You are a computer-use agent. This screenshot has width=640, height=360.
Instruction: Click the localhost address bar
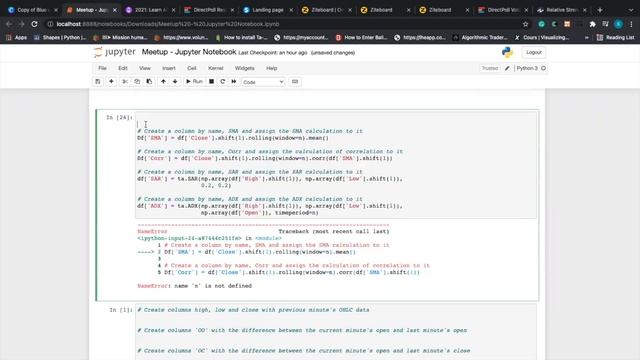point(286,24)
